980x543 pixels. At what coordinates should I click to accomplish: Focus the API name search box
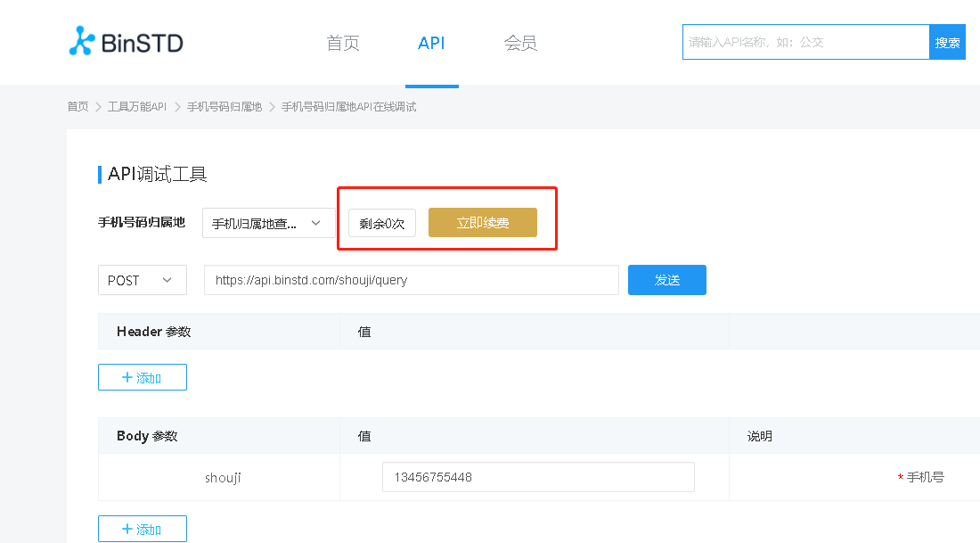point(805,42)
